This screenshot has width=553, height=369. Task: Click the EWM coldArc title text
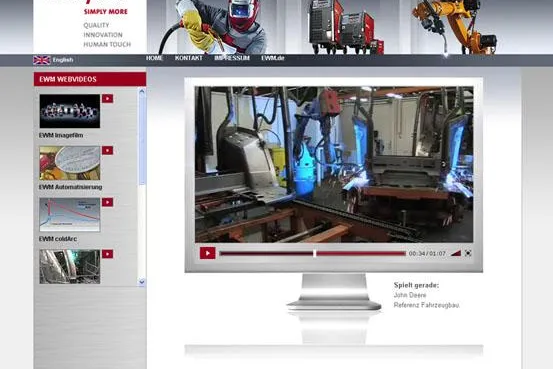pyautogui.click(x=58, y=239)
